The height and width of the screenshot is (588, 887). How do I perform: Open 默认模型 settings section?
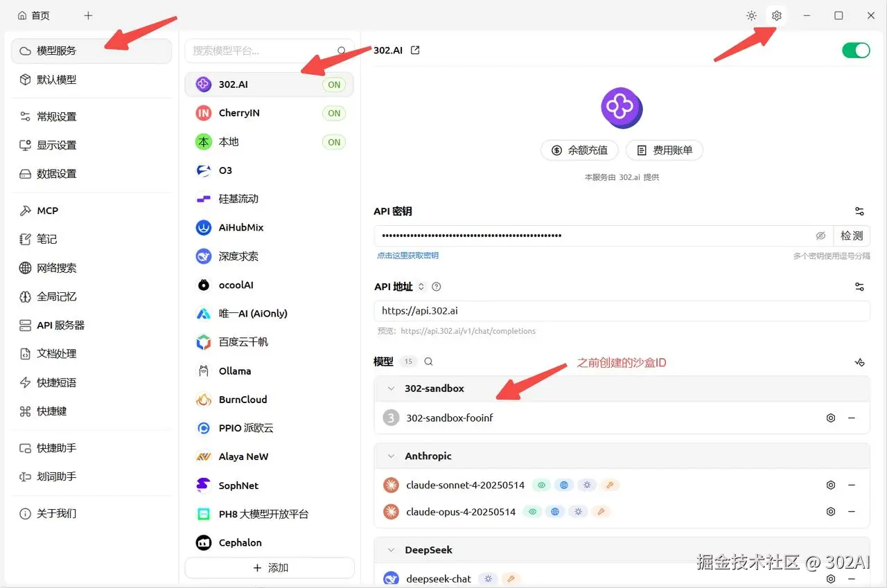pyautogui.click(x=91, y=80)
